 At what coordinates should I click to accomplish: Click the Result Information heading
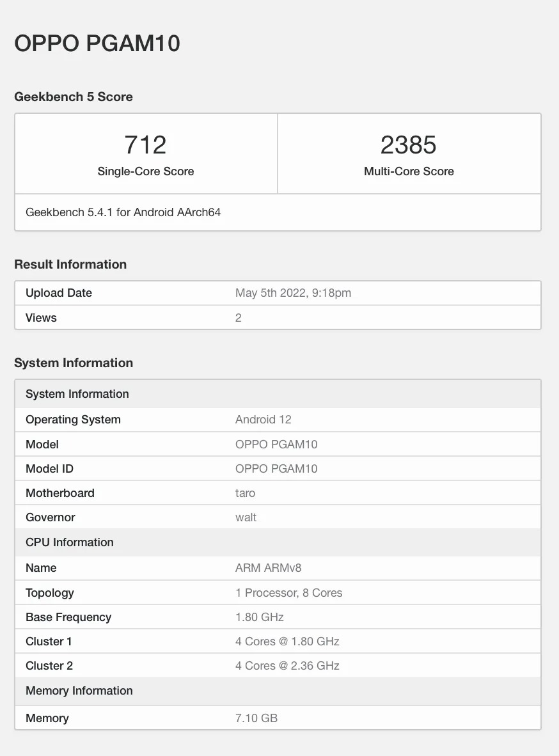click(70, 264)
